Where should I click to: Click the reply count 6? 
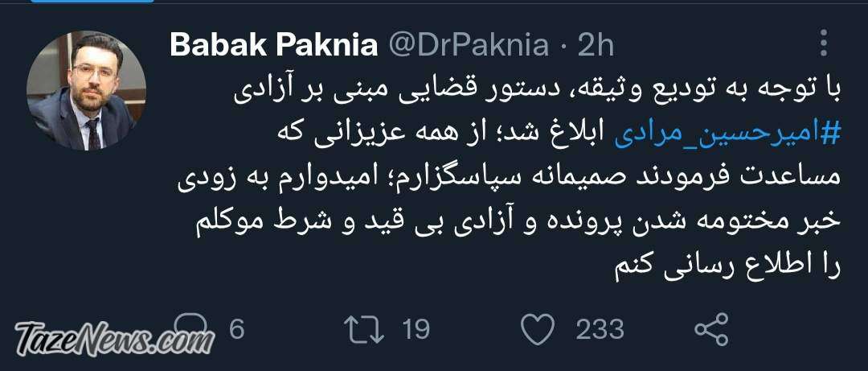(x=236, y=329)
